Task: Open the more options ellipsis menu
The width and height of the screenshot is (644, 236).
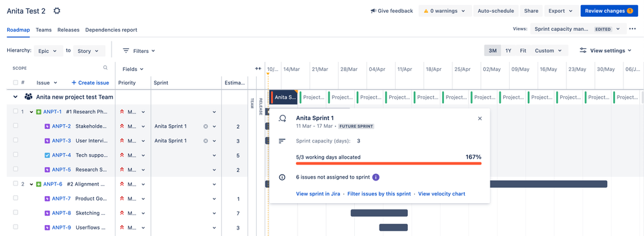Action: [x=632, y=29]
